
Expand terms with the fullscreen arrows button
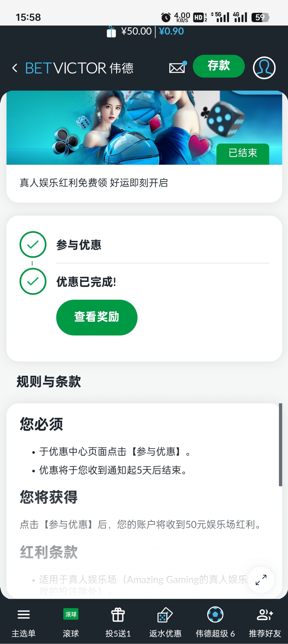261,580
